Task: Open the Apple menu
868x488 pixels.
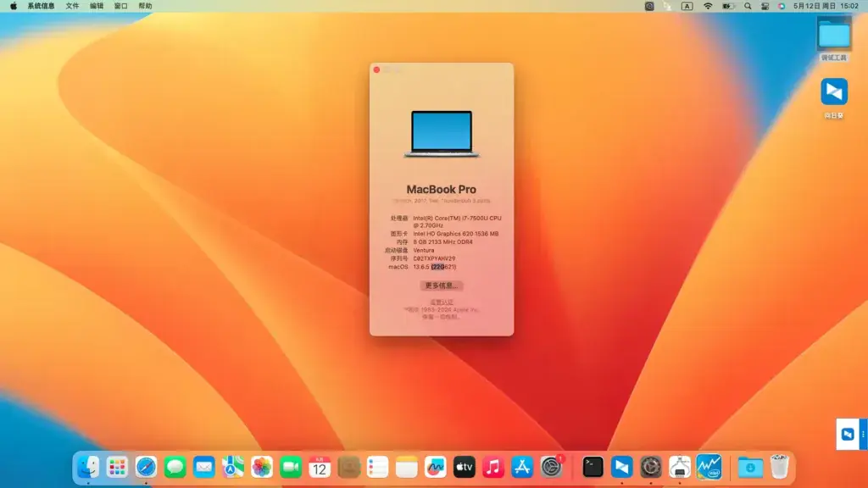Action: click(x=14, y=6)
